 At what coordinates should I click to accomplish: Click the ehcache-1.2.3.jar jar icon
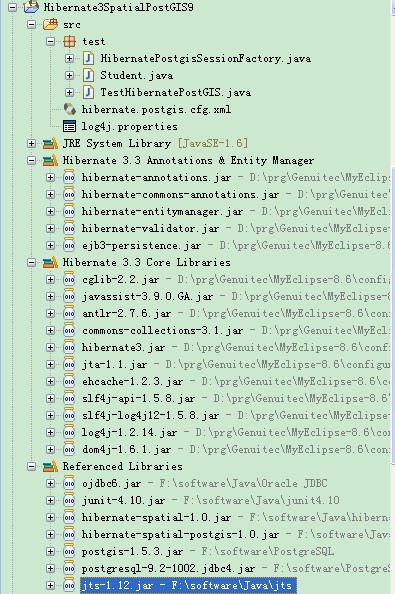pos(69,381)
